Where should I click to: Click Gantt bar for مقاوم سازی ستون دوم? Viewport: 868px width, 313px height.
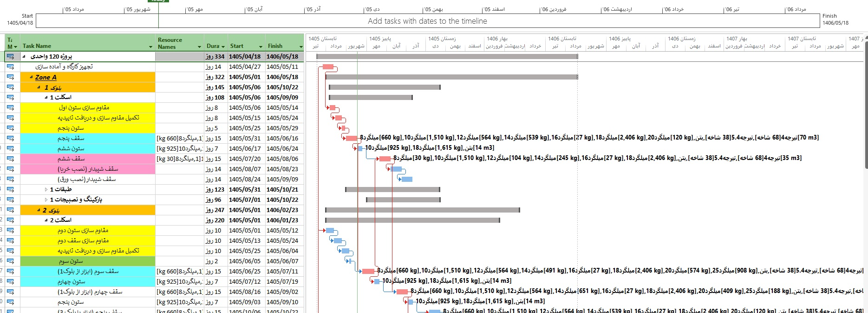tap(330, 230)
